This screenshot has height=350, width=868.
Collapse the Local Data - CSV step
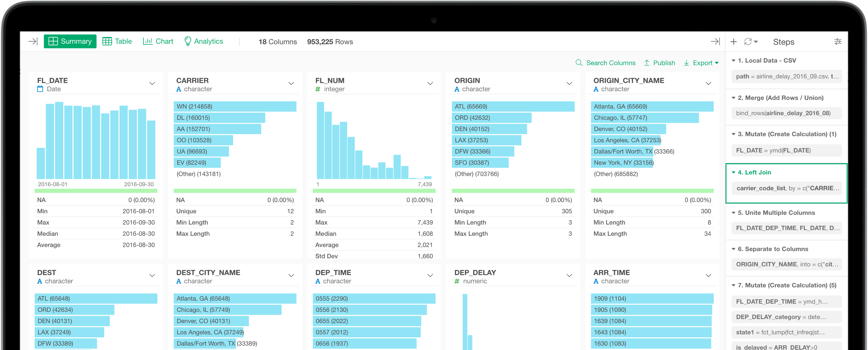(733, 61)
